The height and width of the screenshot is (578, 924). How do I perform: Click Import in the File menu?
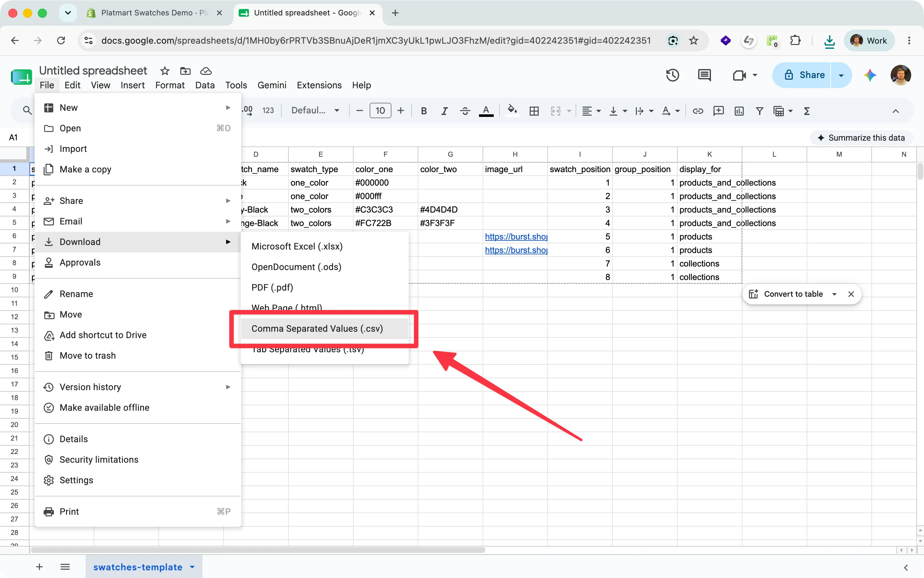coord(137,149)
